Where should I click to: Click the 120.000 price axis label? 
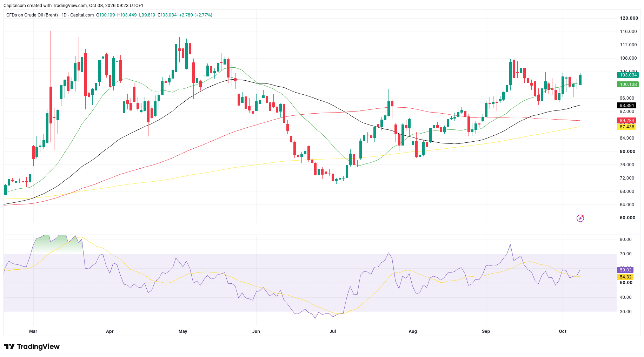pyautogui.click(x=629, y=18)
